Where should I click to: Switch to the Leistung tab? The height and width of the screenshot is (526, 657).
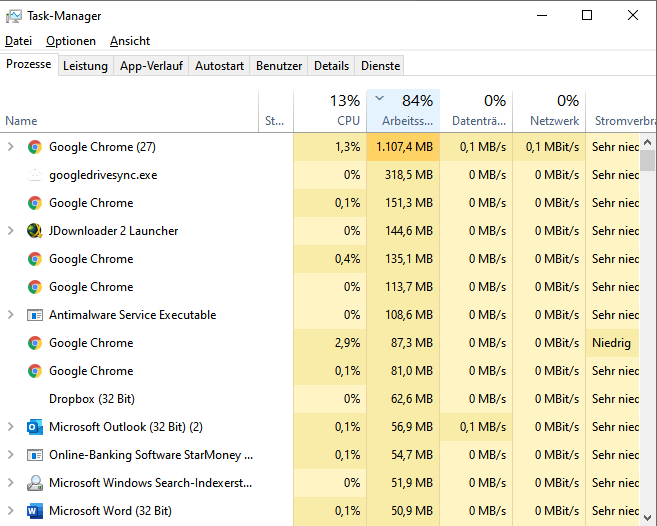85,66
